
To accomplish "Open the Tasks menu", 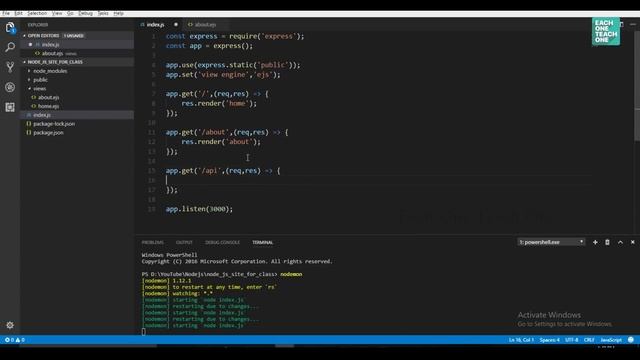I will pos(103,13).
